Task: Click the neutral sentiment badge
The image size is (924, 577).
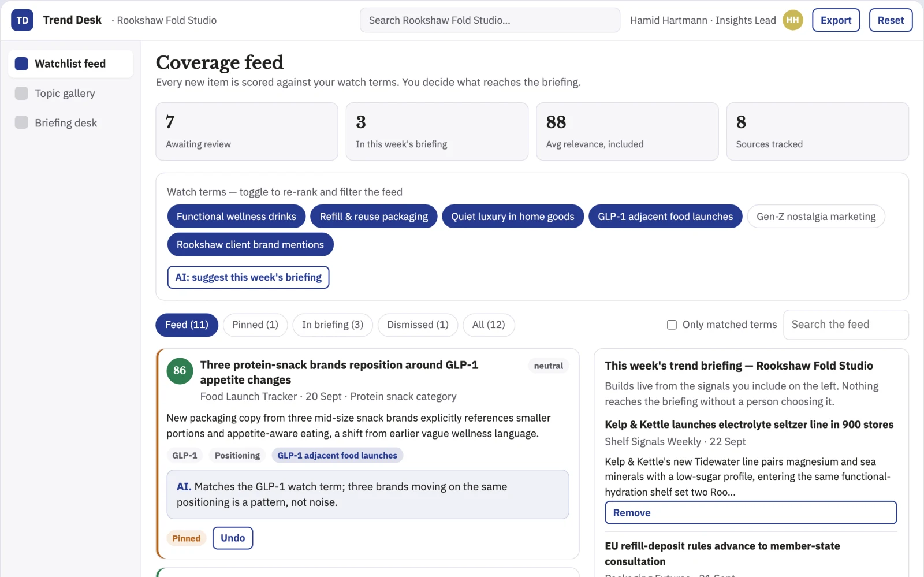Action: [x=548, y=366]
